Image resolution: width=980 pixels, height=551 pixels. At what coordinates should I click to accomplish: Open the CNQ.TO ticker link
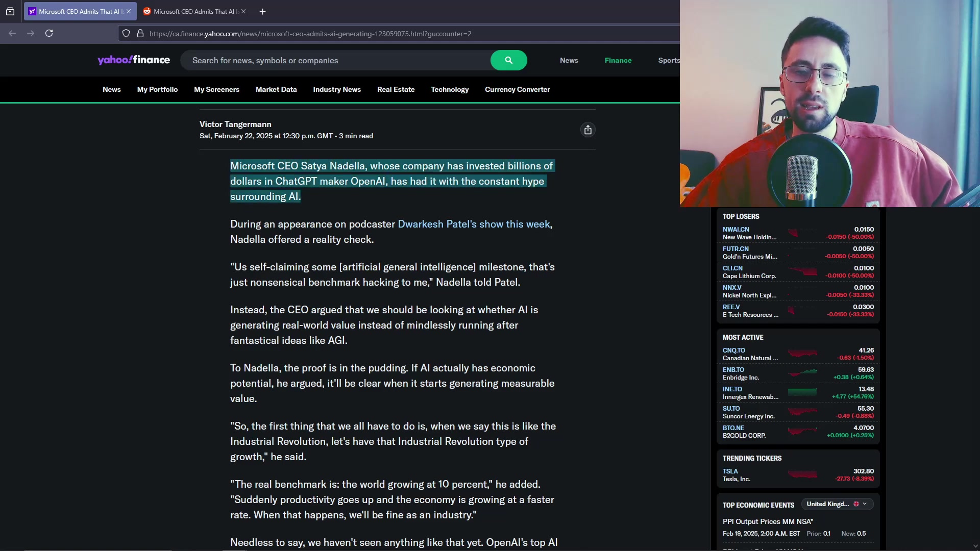[x=733, y=350]
